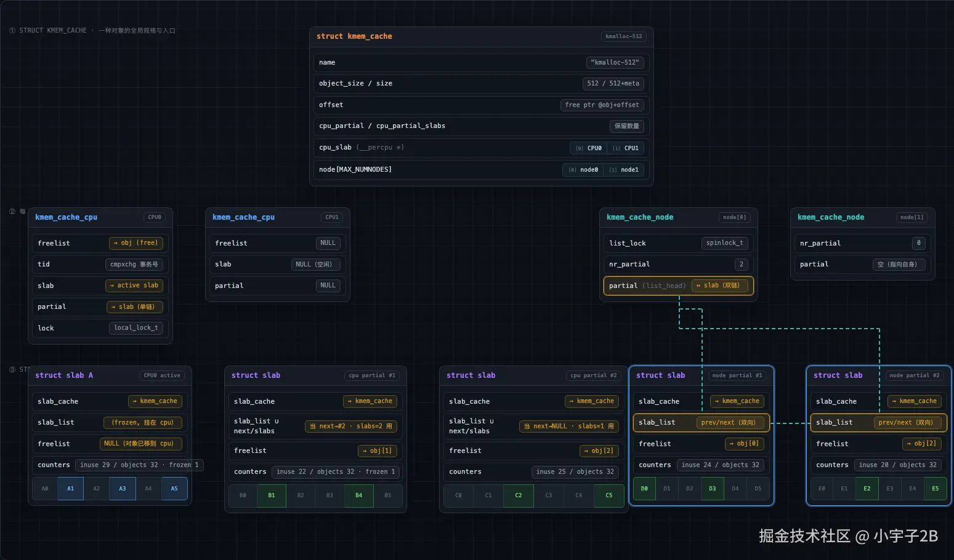Click the cpu partial #1 badge
Screen dimensions: 954x560
click(372, 375)
